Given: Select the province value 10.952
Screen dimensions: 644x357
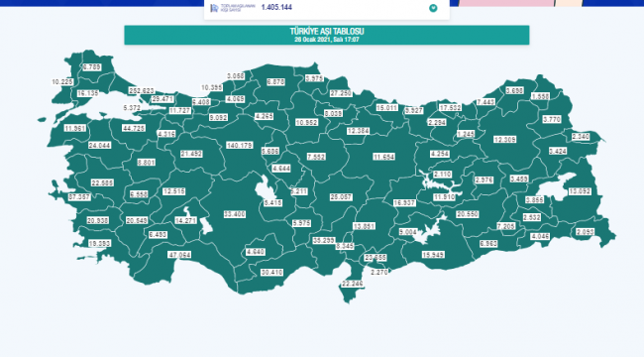Looking at the screenshot, I should pos(306,122).
